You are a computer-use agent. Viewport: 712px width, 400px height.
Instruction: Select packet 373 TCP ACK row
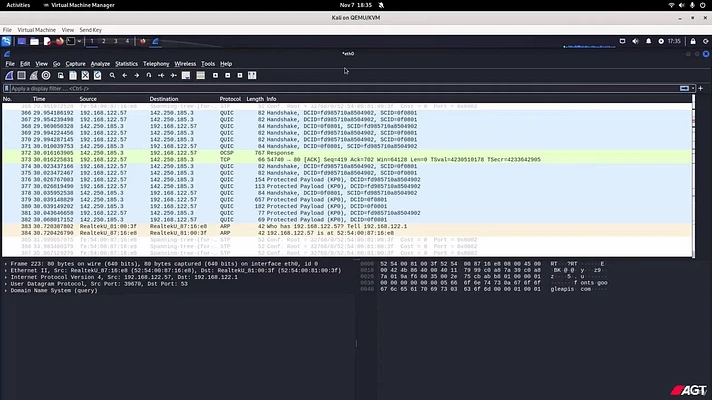pyautogui.click(x=347, y=160)
